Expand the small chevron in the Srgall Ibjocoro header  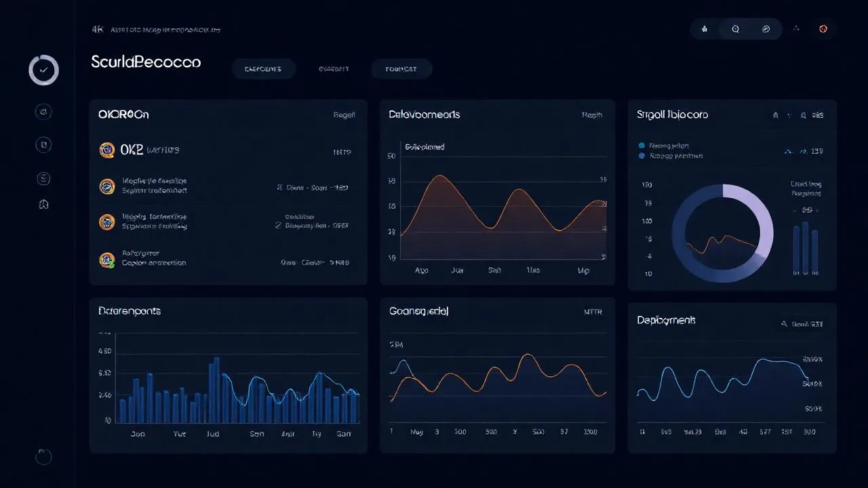pos(789,115)
